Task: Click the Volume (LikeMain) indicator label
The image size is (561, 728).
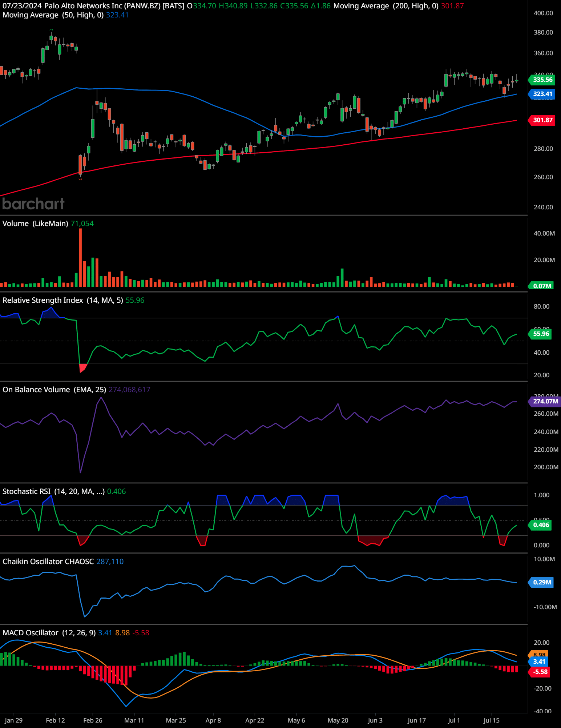Action: tap(35, 224)
